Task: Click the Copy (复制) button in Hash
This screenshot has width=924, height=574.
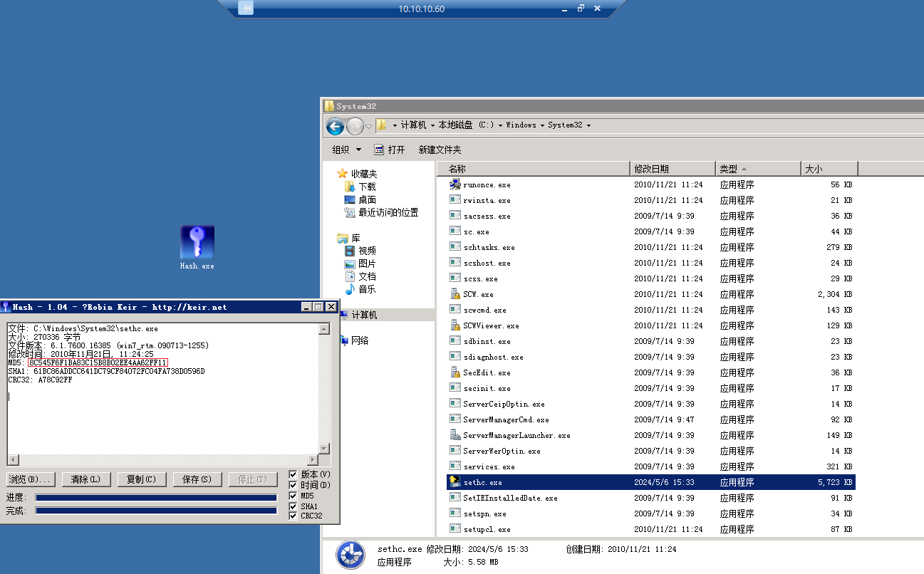Action: pos(141,479)
